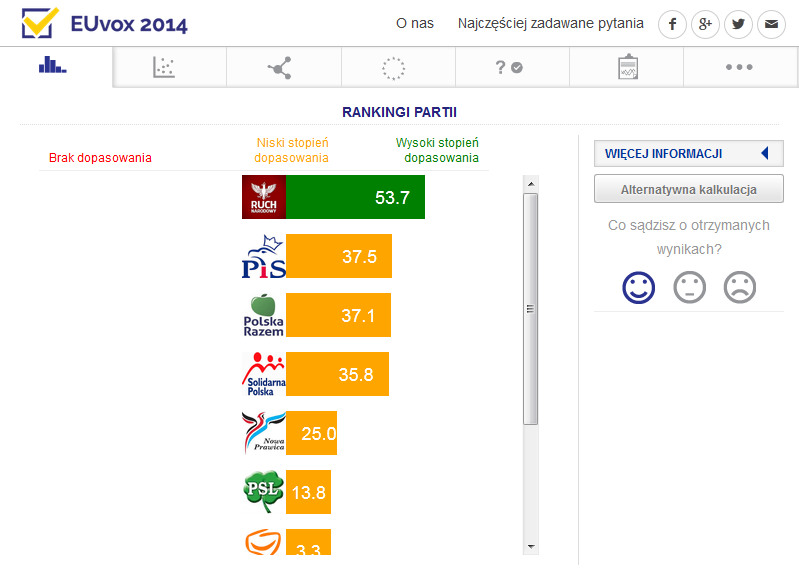799x578 pixels.
Task: Rate results with sad face
Action: coord(740,287)
